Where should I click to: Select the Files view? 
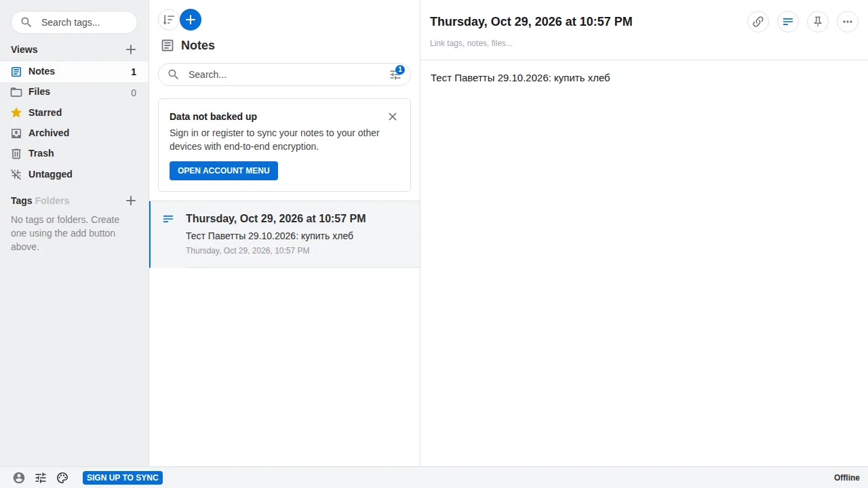(74, 92)
